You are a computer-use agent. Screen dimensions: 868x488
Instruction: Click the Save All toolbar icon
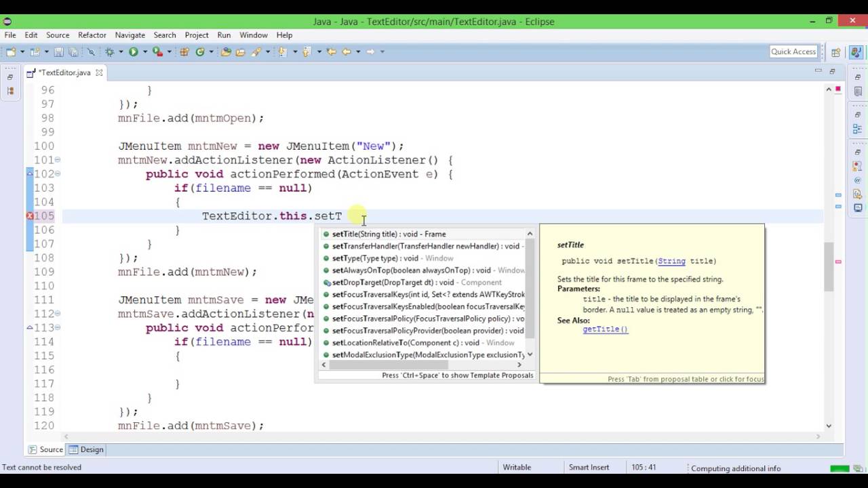click(73, 52)
